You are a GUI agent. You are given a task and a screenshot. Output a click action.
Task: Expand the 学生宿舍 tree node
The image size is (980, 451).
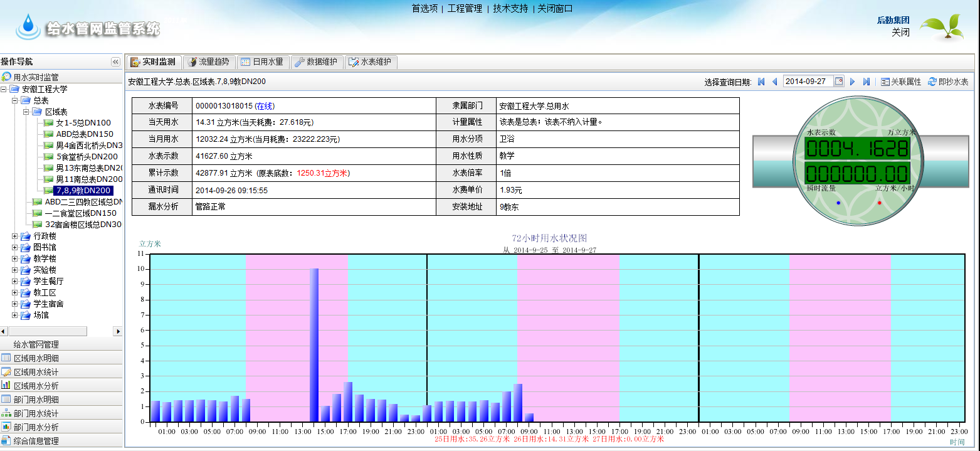[x=15, y=304]
